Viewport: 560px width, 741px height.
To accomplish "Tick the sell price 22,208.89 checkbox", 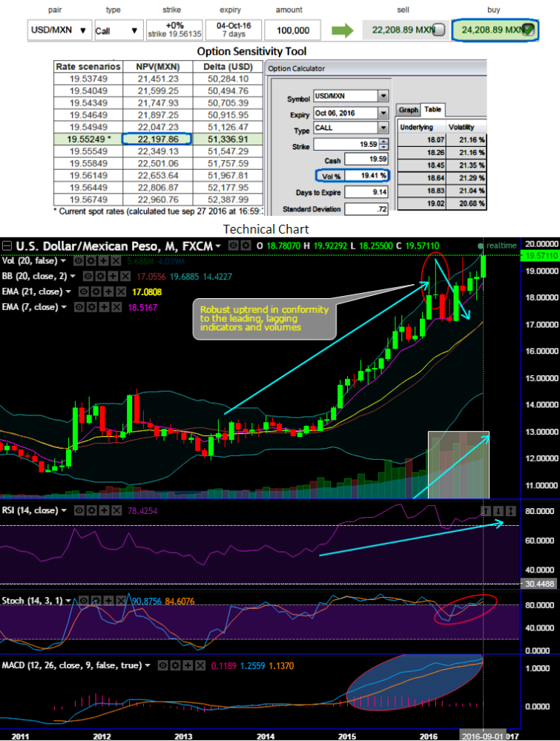I will [x=438, y=30].
